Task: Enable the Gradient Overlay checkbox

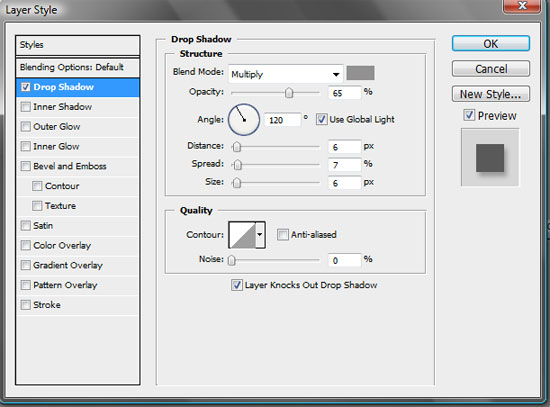Action: tap(26, 265)
